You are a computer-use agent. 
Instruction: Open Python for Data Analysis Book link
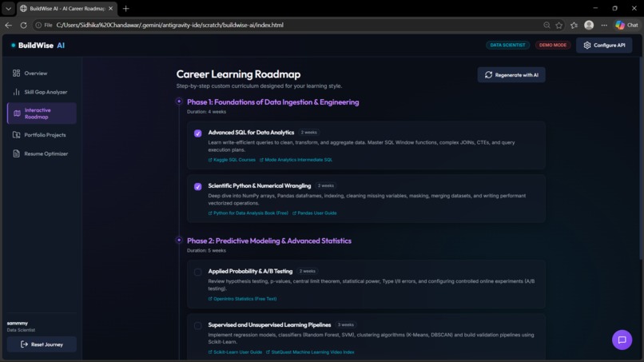[x=248, y=213]
